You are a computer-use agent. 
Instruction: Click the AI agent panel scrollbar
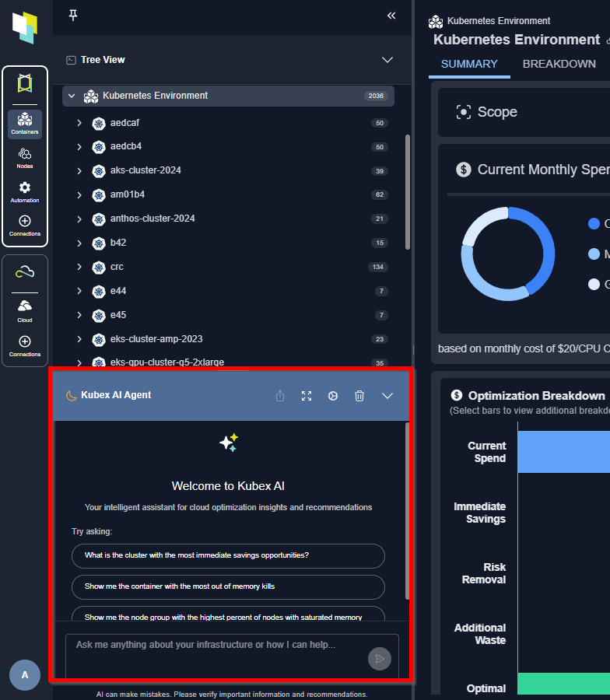[x=407, y=511]
